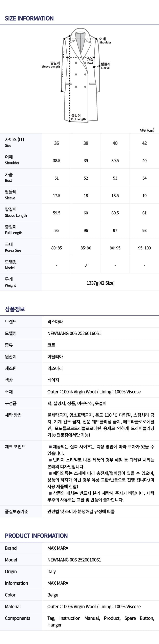Click the 팔둘레 Sleeve label on the diagram

pos(105,66)
